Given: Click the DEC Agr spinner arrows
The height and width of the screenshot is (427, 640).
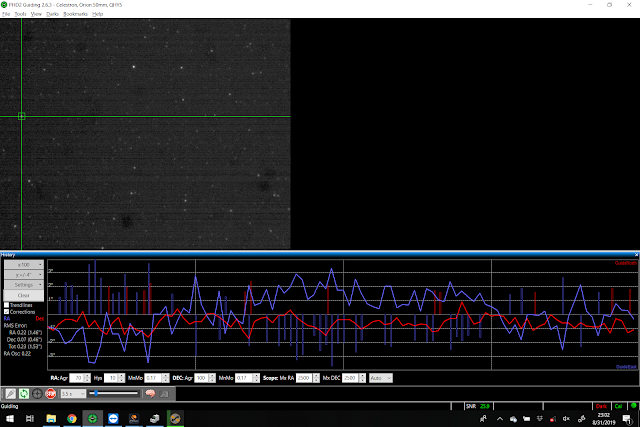Looking at the screenshot, I should pos(212,378).
